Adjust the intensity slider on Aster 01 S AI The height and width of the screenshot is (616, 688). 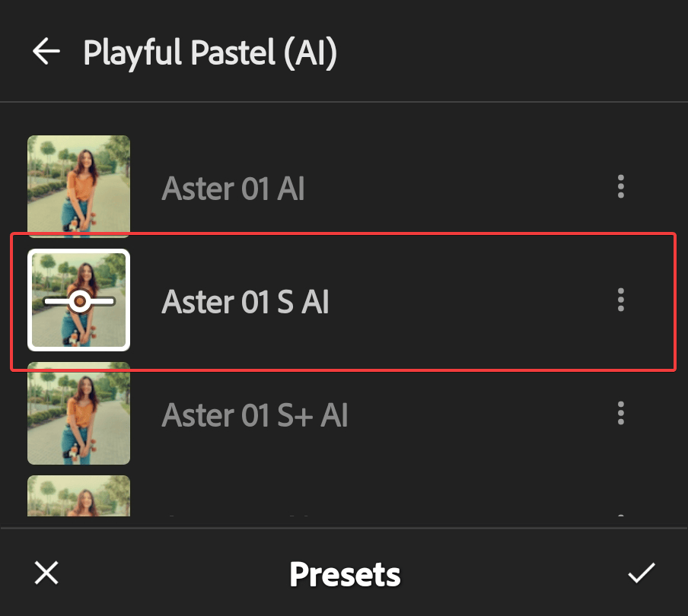79,301
